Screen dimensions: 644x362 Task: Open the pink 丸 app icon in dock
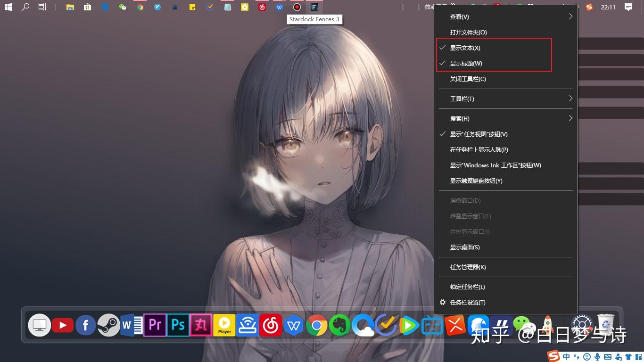tap(201, 325)
